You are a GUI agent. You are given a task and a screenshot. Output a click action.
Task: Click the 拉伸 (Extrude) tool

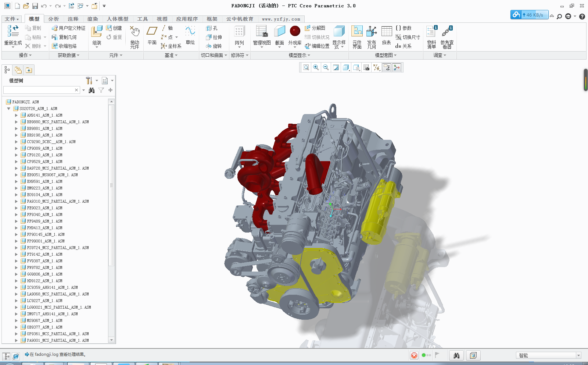(x=215, y=37)
